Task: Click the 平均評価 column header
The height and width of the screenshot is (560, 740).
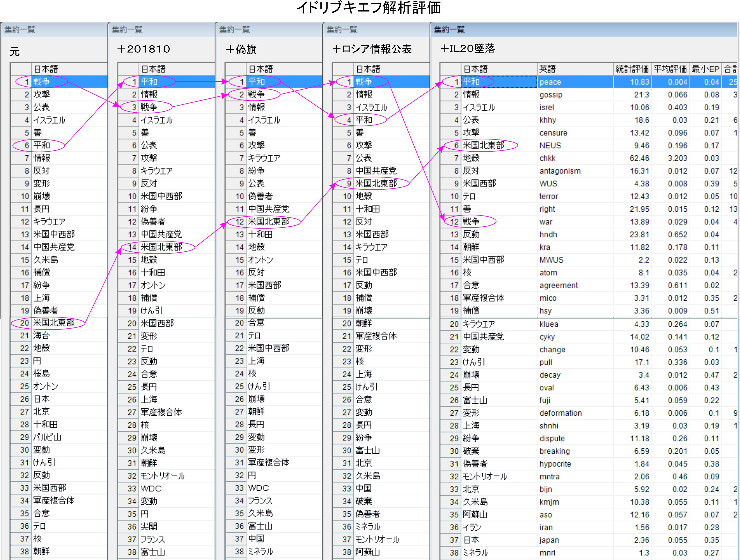Action: 670,69
